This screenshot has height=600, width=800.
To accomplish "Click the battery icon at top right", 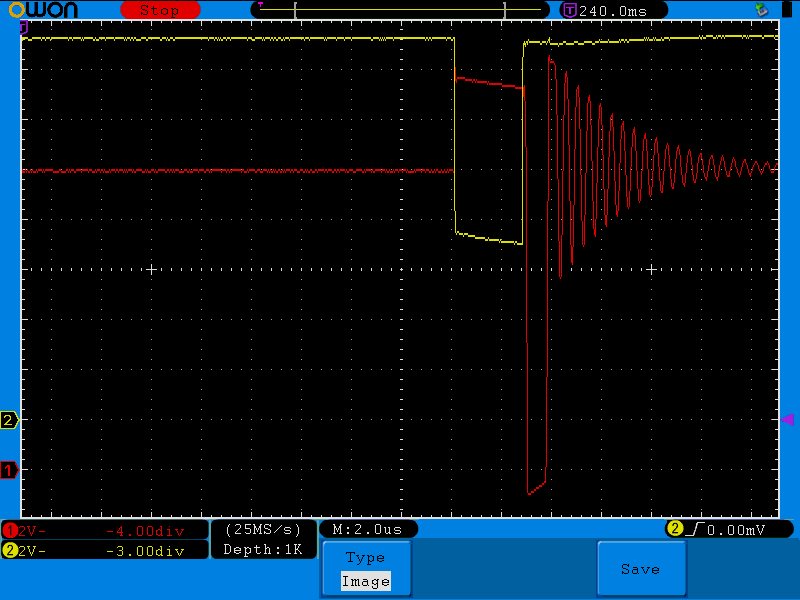I will tap(787, 9).
